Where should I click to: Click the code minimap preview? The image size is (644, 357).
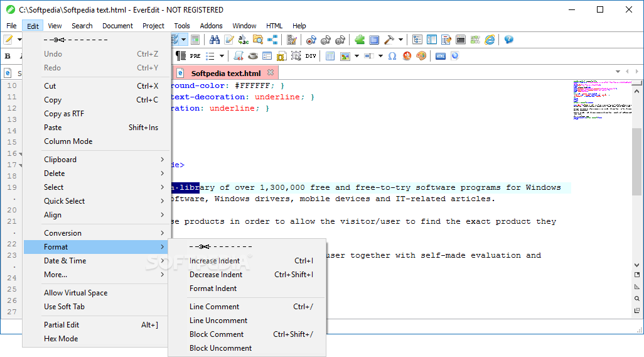[602, 100]
